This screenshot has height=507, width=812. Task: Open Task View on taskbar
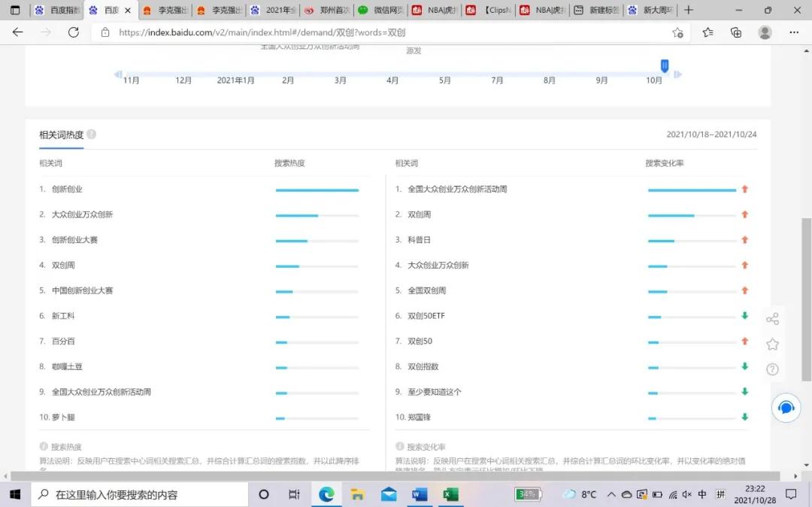tap(294, 494)
